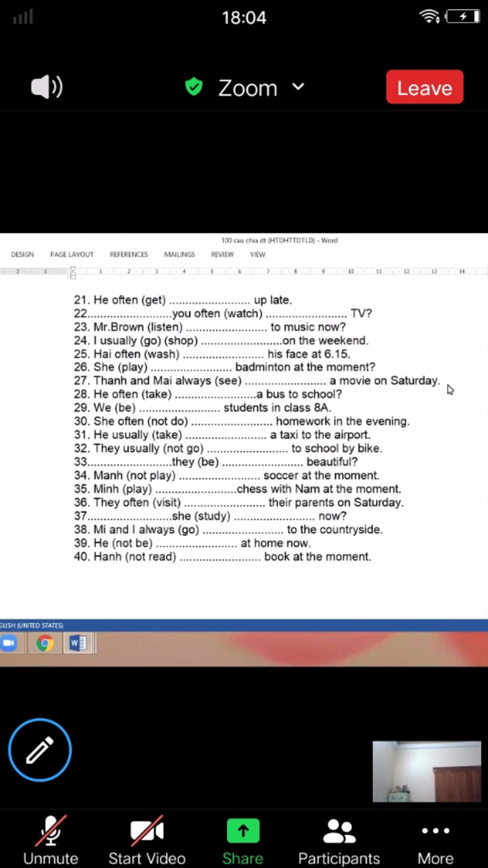
Task: Tap the self-view video thumbnail
Action: [427, 771]
